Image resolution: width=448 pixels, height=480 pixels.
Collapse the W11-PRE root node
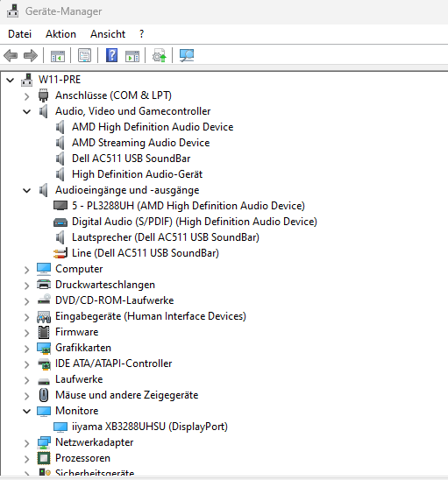tap(11, 81)
